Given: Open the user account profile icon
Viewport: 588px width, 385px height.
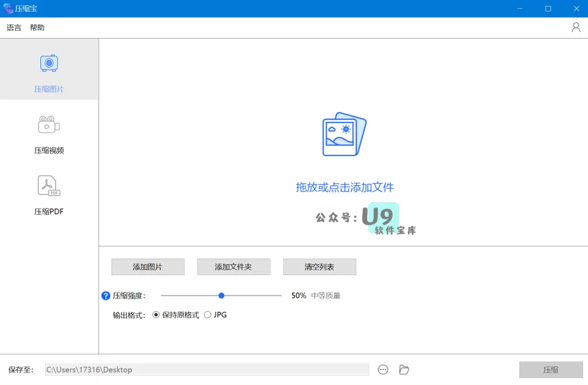Looking at the screenshot, I should (x=575, y=27).
